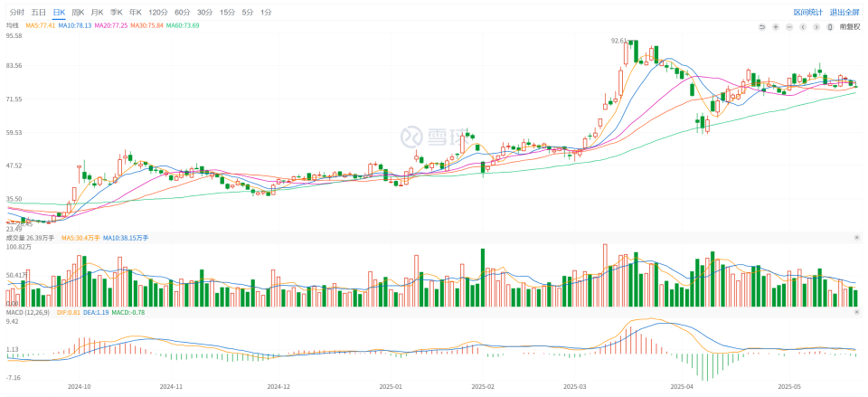868x397 pixels.
Task: Close the MACD indicator panel
Action: tap(857, 314)
